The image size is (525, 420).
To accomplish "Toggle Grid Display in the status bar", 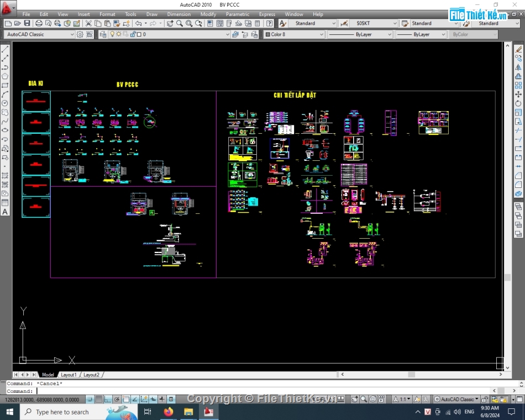I will (x=99, y=399).
